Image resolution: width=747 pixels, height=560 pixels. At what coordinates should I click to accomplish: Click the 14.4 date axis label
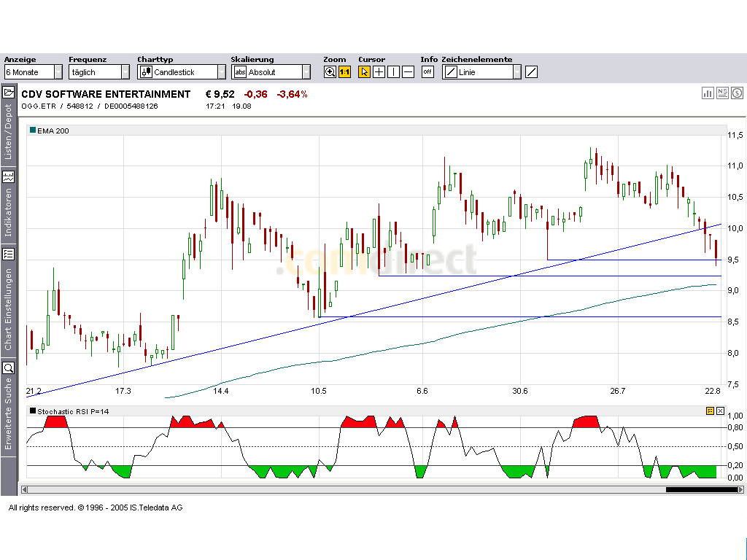tap(220, 391)
